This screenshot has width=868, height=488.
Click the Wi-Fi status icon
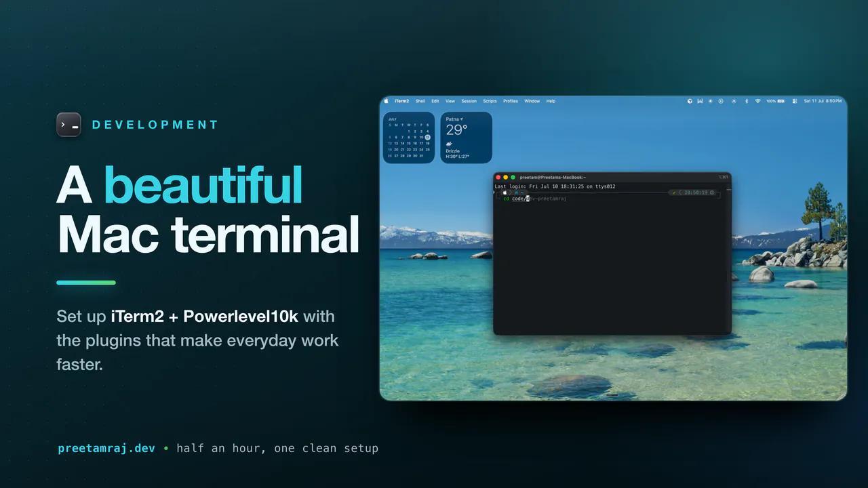click(x=757, y=101)
